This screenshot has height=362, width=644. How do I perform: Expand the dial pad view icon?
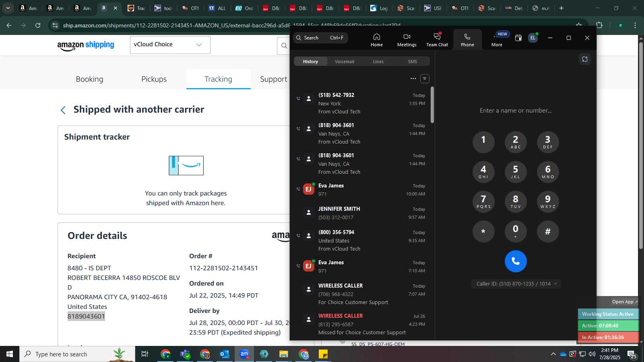point(585,59)
